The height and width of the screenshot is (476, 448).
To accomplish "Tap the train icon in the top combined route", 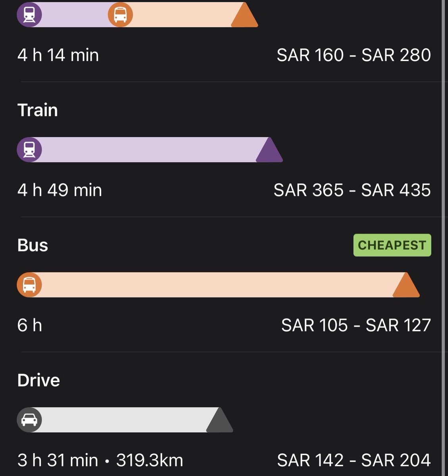I will coord(29,15).
